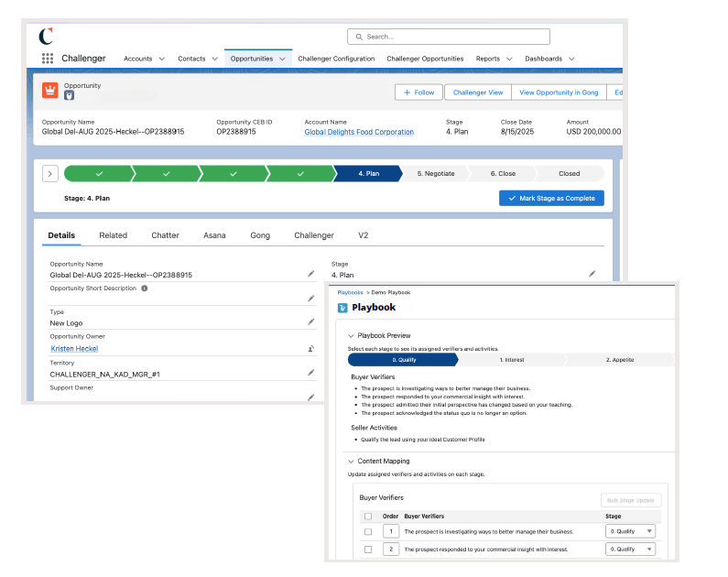Switch to the Related tab
The height and width of the screenshot is (577, 728).
pos(113,235)
